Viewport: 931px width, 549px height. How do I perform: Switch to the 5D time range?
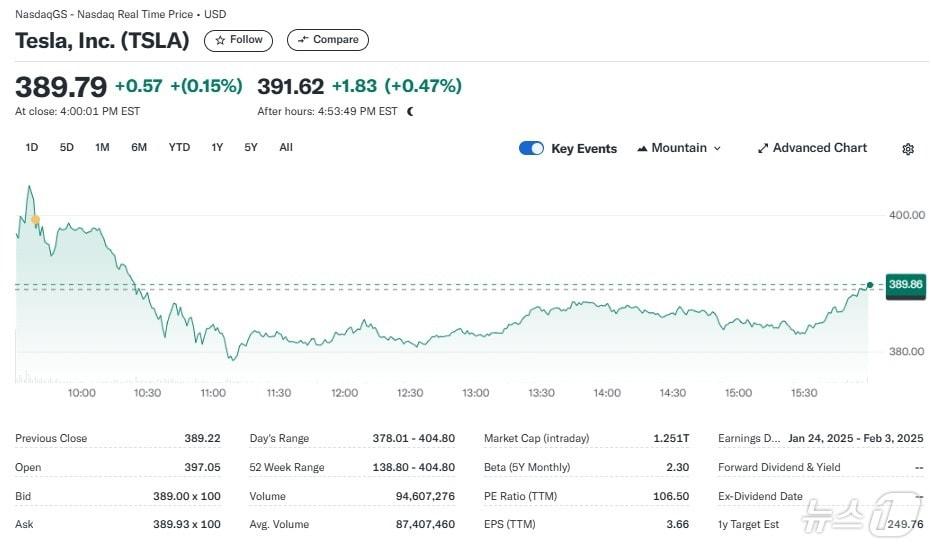point(67,147)
